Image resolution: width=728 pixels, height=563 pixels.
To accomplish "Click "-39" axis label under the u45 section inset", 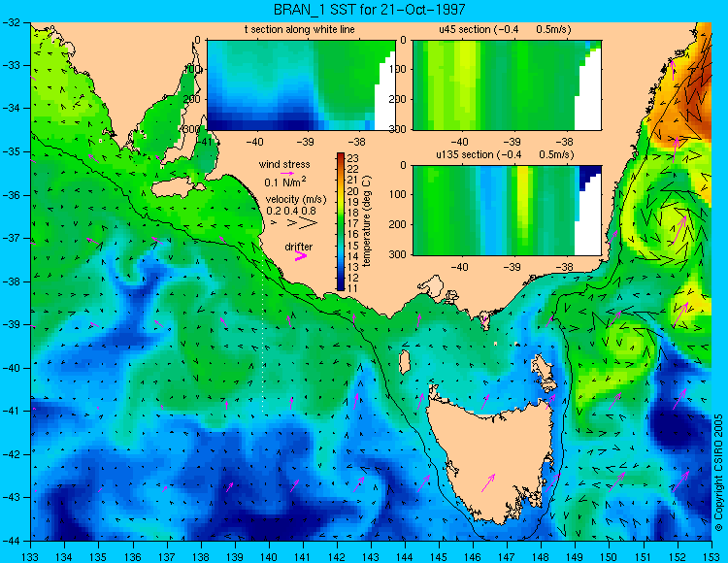I will pos(513,141).
